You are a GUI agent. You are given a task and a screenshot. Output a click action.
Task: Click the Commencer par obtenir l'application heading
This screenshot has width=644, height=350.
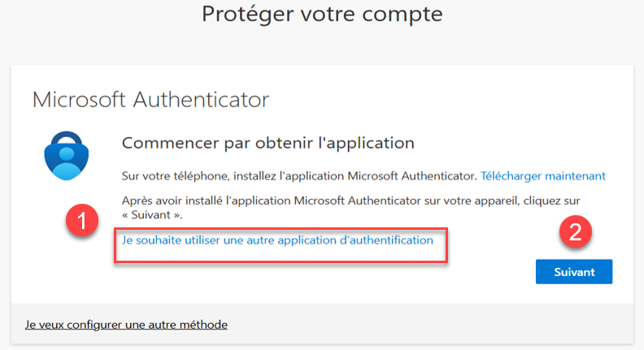[268, 143]
